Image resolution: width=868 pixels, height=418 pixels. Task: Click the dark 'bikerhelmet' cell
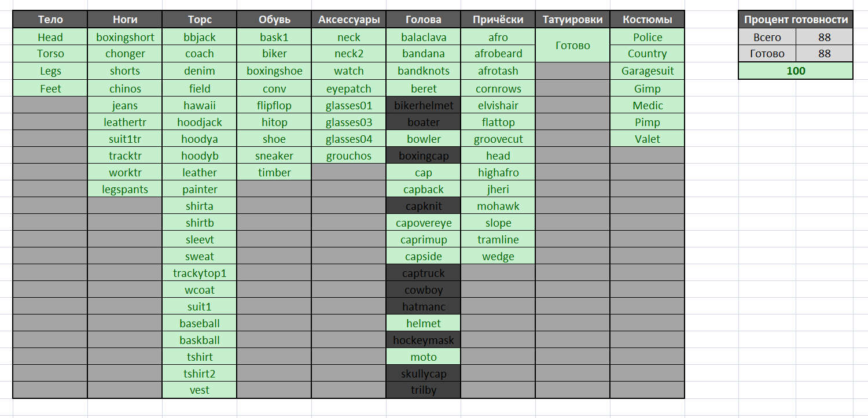(x=424, y=105)
